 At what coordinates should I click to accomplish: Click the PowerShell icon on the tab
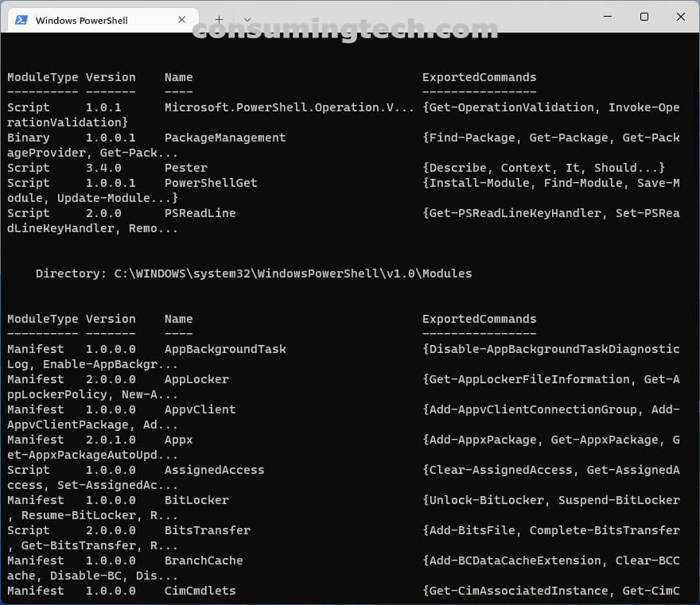tap(21, 20)
